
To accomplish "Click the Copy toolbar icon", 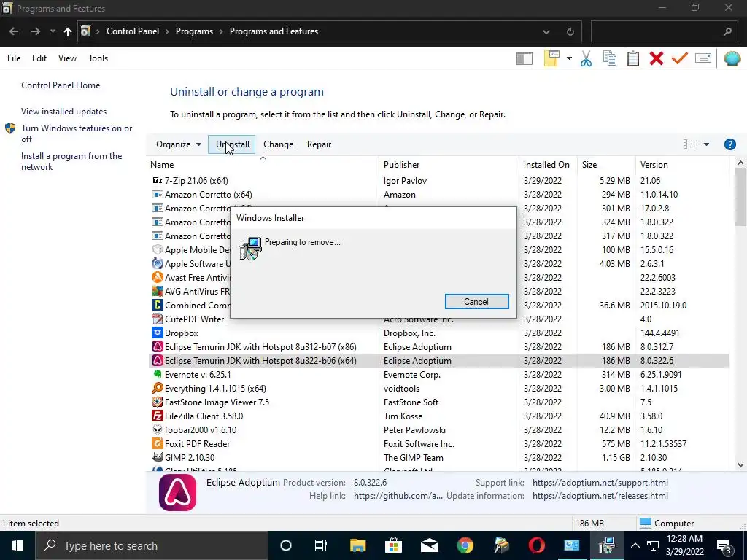I will [609, 58].
